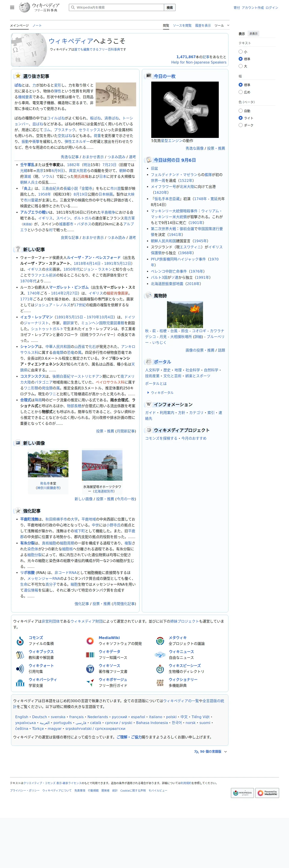
Task: Click the W icon beside インフォメーション
Action: click(x=149, y=404)
